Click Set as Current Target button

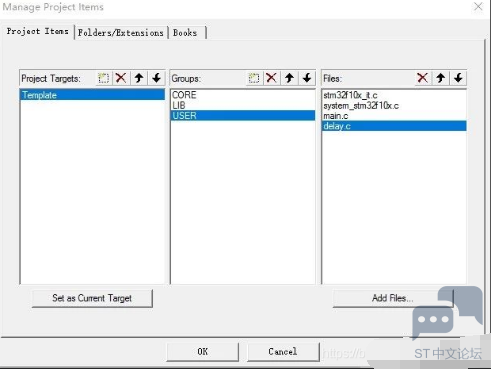click(x=92, y=298)
